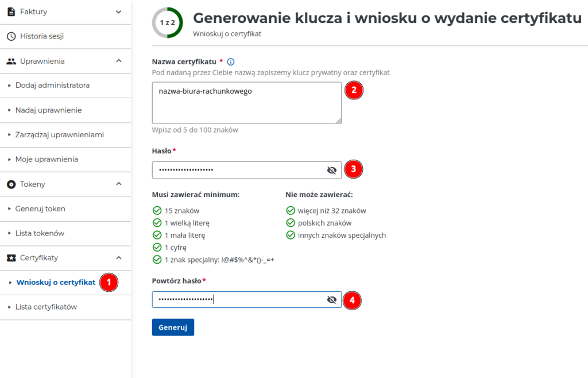Screen dimensions: 588x378
Task: Click the red step marker number 1
Action: (x=109, y=282)
